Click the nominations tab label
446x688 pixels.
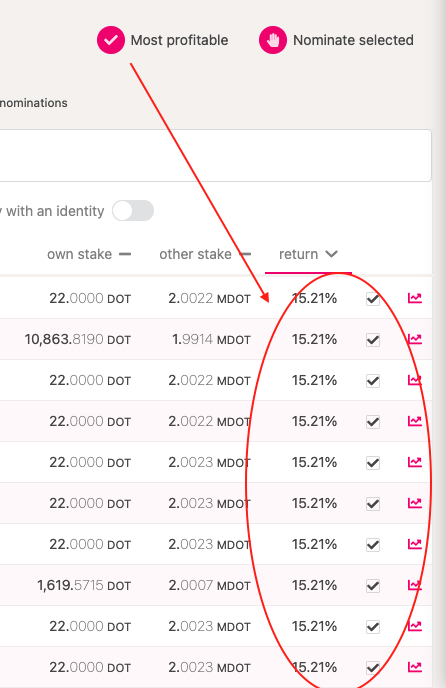pos(34,103)
